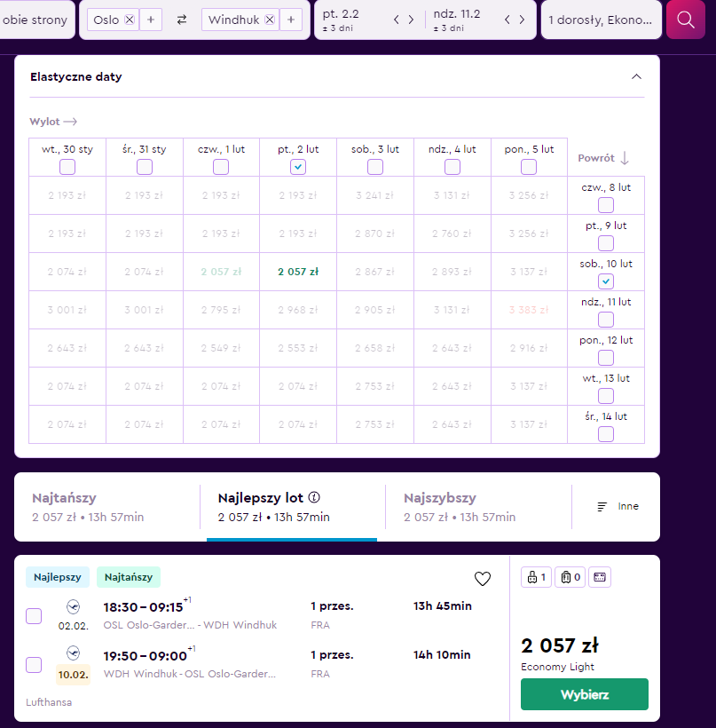The width and height of the screenshot is (716, 728).
Task: Click the Oslo origin chip text
Action: tap(106, 20)
